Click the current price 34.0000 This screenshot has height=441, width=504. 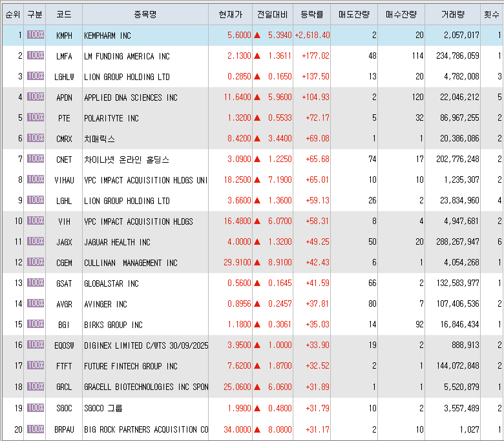click(237, 429)
